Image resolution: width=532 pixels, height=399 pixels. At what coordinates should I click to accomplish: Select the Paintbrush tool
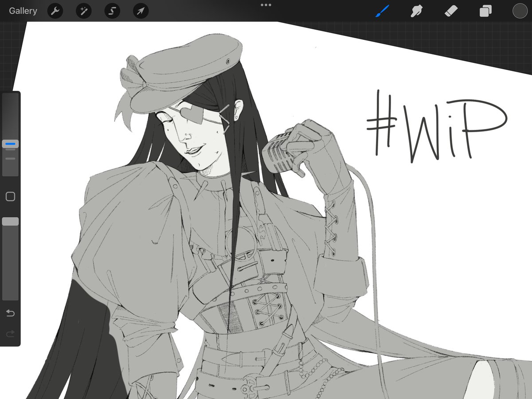382,11
